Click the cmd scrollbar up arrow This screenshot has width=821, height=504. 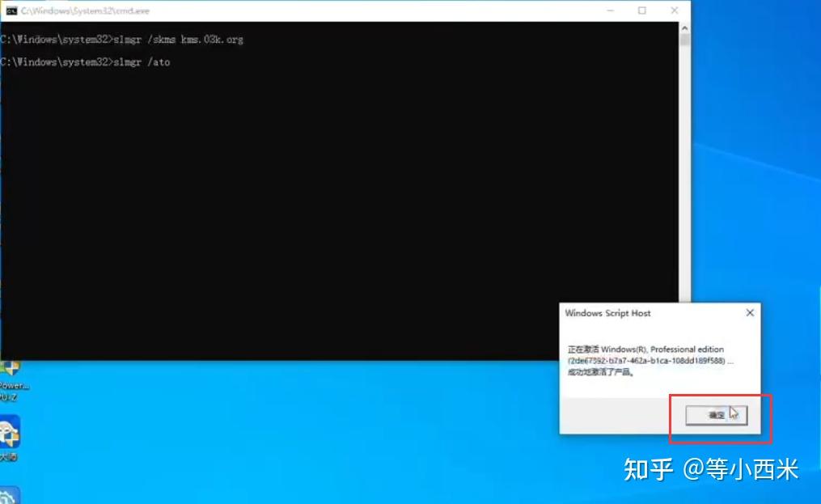[x=684, y=28]
